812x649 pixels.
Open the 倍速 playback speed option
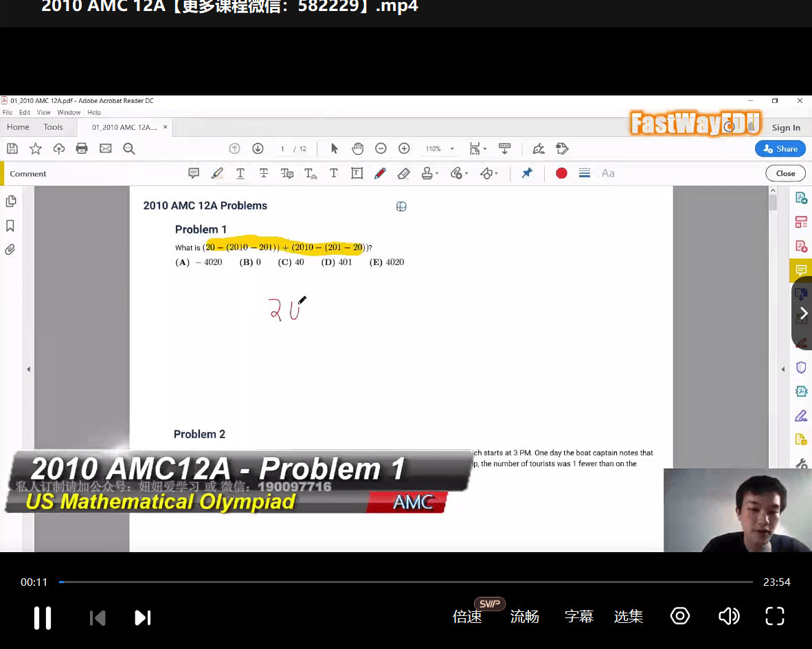468,617
